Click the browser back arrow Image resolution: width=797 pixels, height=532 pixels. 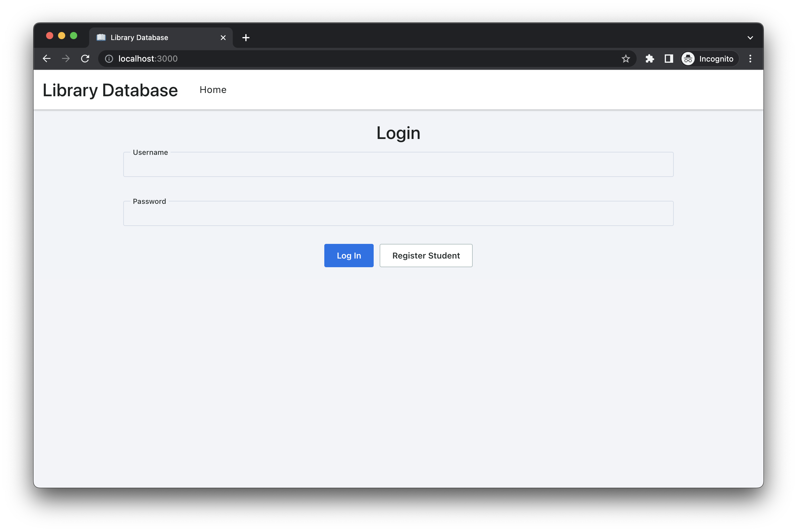click(x=47, y=59)
